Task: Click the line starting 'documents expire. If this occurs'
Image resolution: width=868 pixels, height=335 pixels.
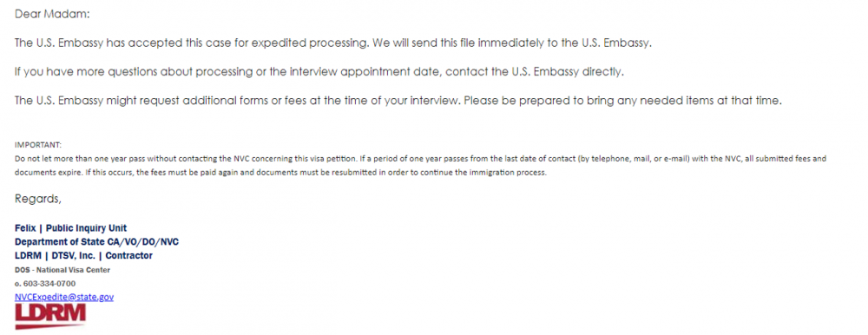Action: click(280, 172)
